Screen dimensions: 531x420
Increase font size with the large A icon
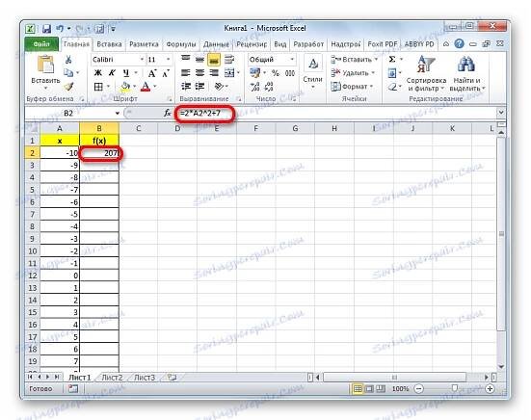point(152,73)
